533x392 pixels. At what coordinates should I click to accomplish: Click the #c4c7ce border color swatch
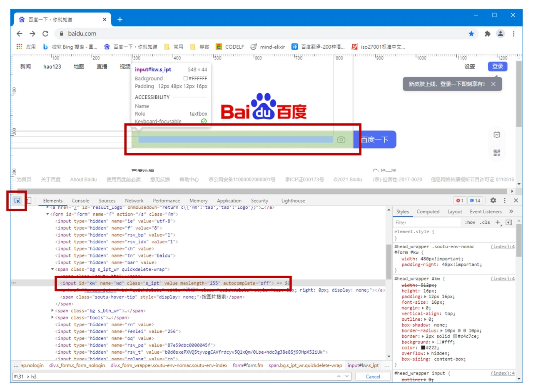click(455, 336)
